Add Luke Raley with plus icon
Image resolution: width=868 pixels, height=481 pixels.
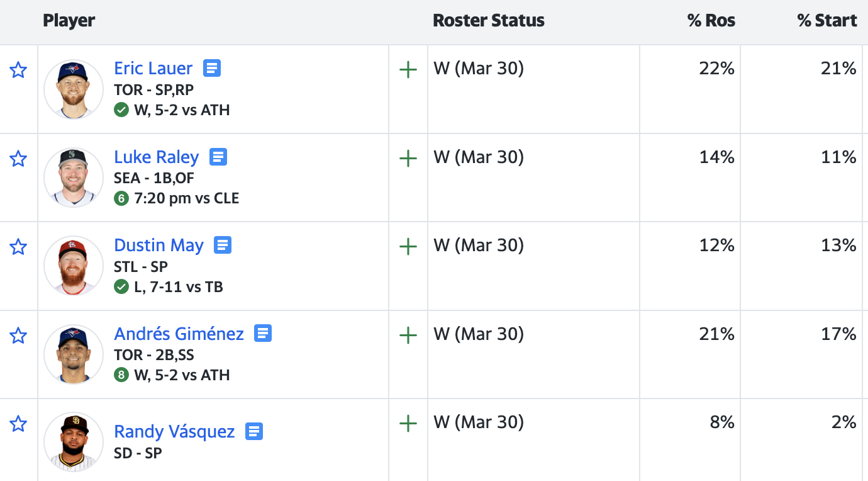click(408, 158)
